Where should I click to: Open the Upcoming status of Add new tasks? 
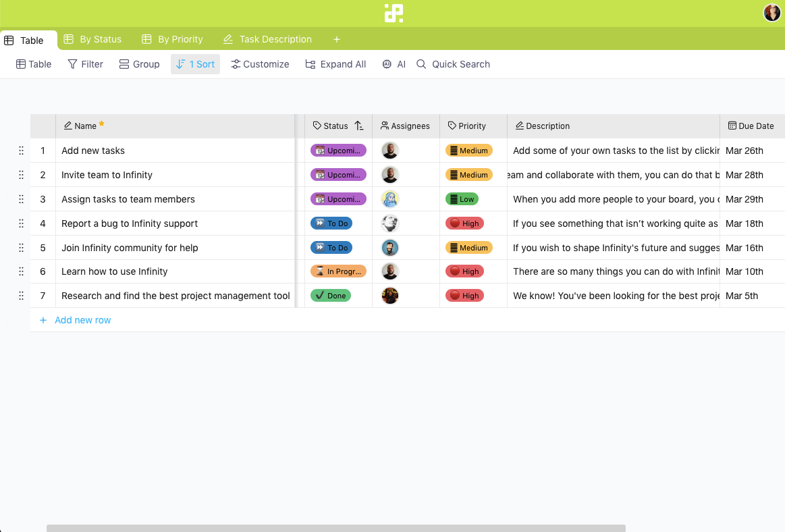pyautogui.click(x=338, y=151)
